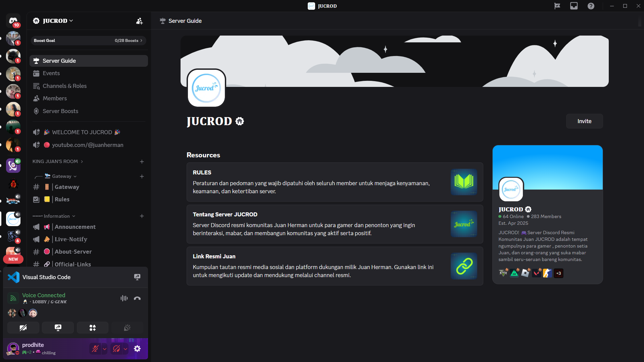
Task: Open microphone input options dropdown arrow
Action: coord(105,349)
